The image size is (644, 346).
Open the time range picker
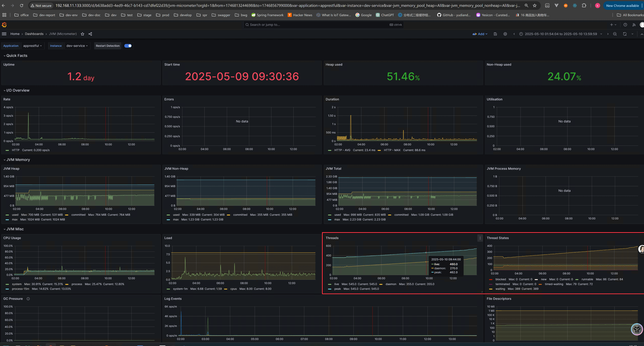coord(561,34)
